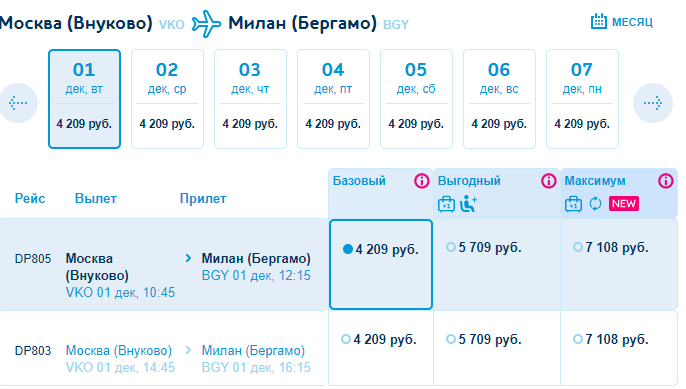This screenshot has height=389, width=686.
Task: Choose the 06 дек, вс date tab
Action: pos(499,99)
